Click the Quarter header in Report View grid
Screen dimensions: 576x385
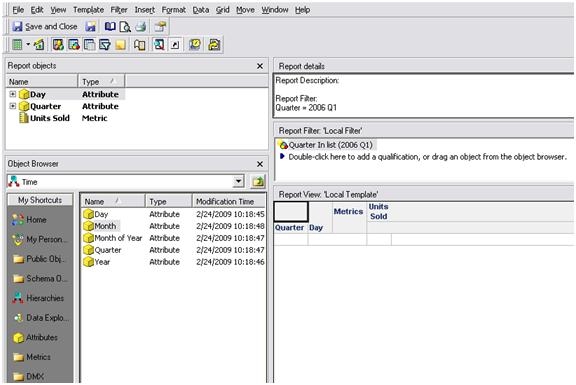click(x=289, y=228)
